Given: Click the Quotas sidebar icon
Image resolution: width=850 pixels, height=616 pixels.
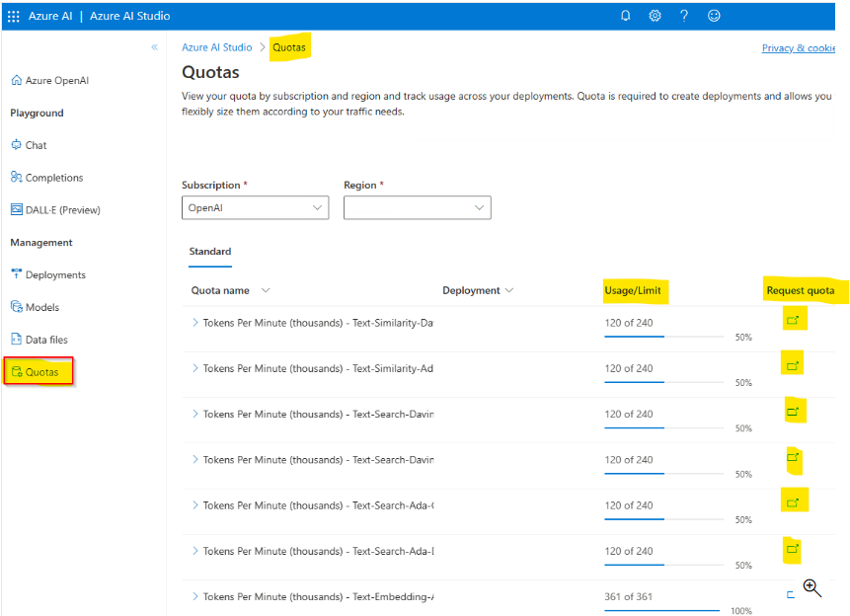Looking at the screenshot, I should click(x=17, y=371).
